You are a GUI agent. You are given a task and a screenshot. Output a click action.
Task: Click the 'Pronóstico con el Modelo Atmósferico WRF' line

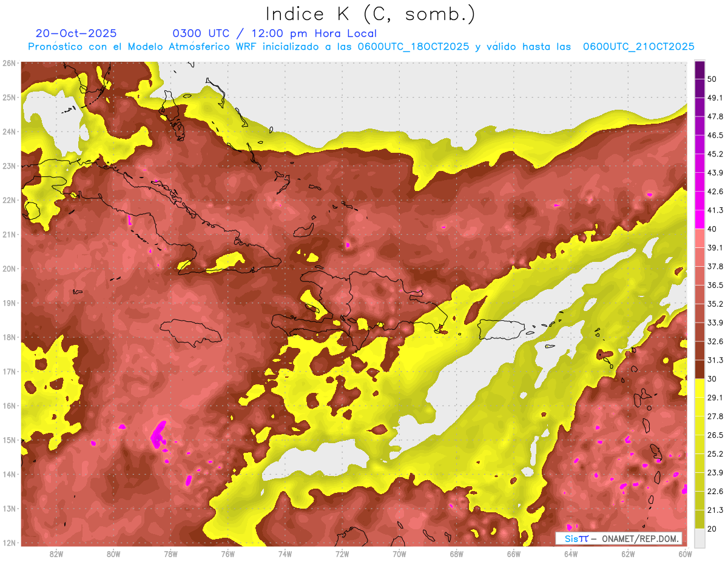coord(143,47)
